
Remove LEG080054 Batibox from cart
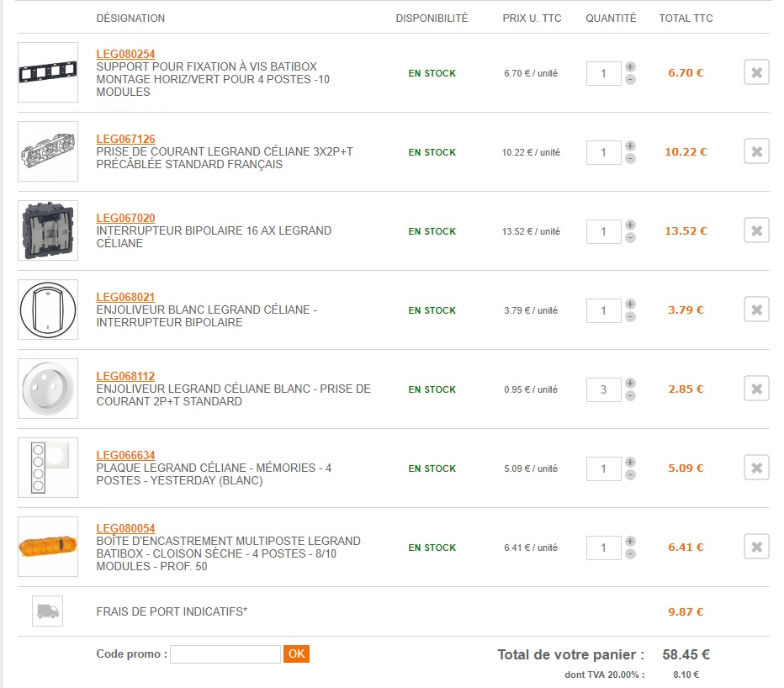coord(756,548)
